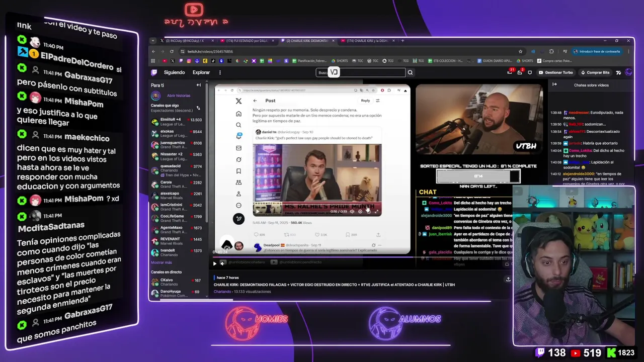644x362 pixels.
Task: Open Planificación_Febrer bookmark
Action: 309,61
